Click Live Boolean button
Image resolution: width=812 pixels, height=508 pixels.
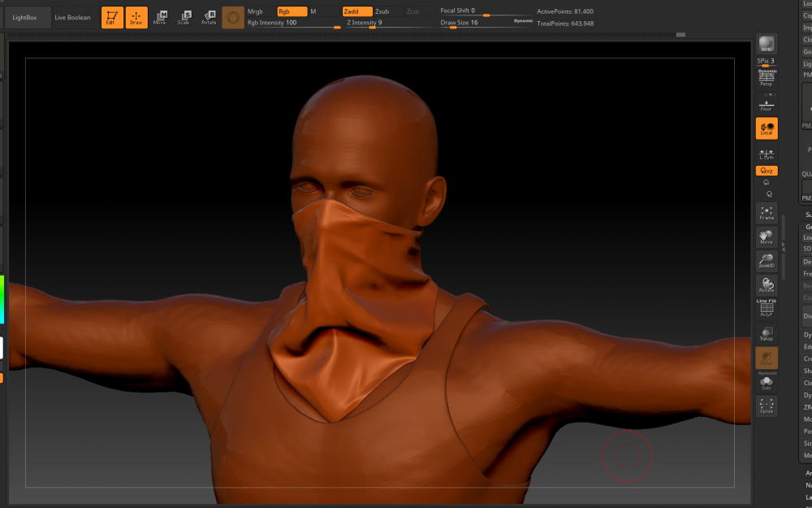72,17
